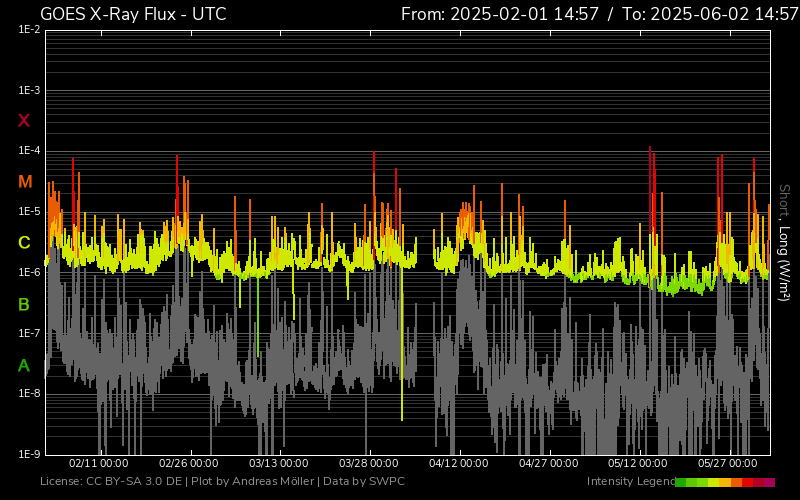800x500 pixels.
Task: Click the 1E-4 y-axis label
Action: click(x=29, y=151)
